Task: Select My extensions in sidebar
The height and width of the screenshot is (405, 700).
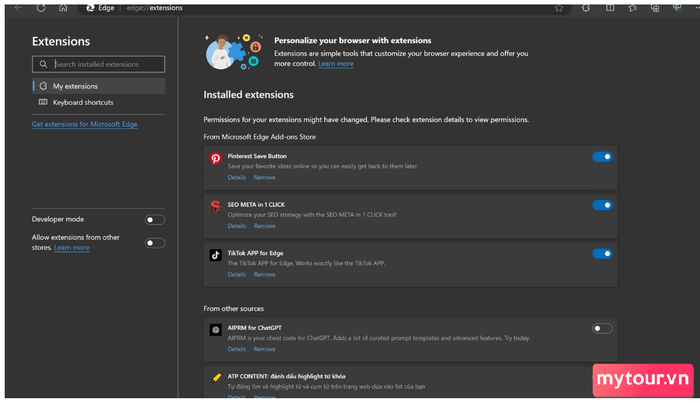Action: [99, 86]
